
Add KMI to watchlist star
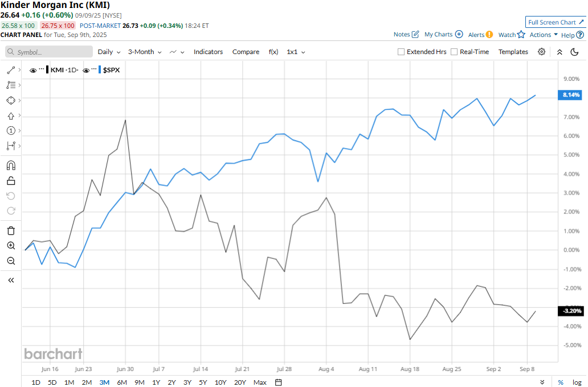pos(521,35)
